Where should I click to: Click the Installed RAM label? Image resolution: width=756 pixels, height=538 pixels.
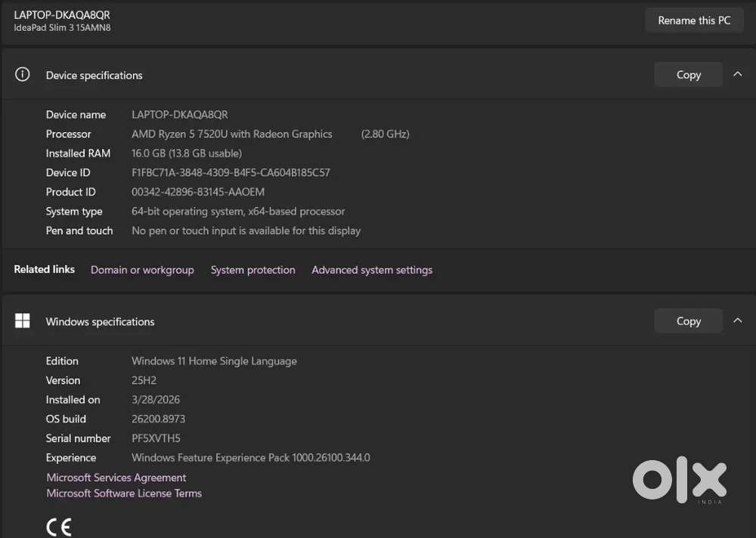coord(78,153)
